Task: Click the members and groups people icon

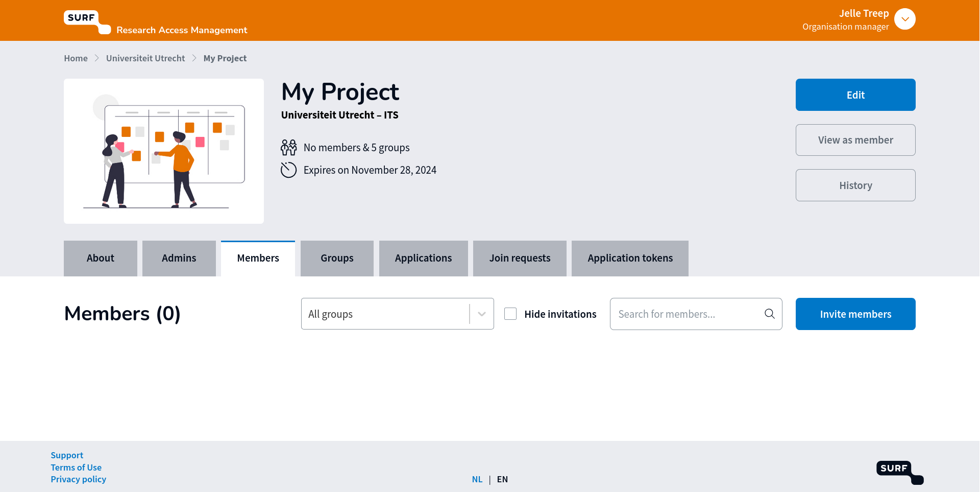Action: pyautogui.click(x=288, y=148)
